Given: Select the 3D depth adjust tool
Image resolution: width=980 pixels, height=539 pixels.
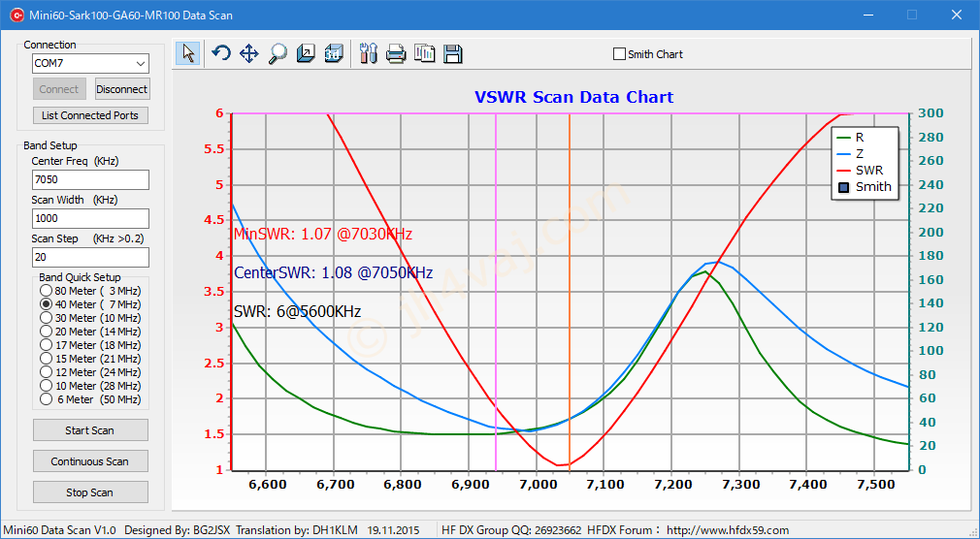Looking at the screenshot, I should pos(306,53).
